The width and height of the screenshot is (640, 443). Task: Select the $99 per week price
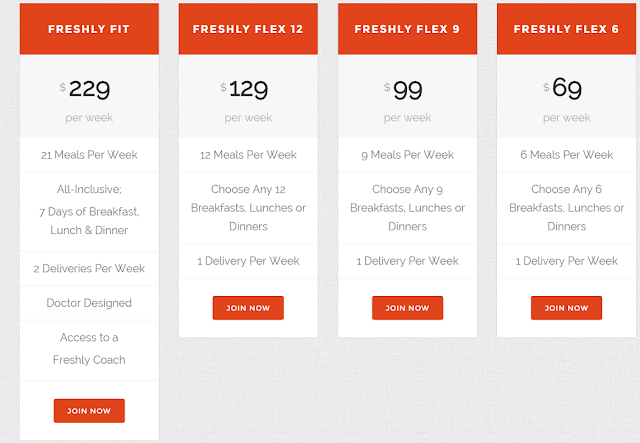click(x=406, y=90)
